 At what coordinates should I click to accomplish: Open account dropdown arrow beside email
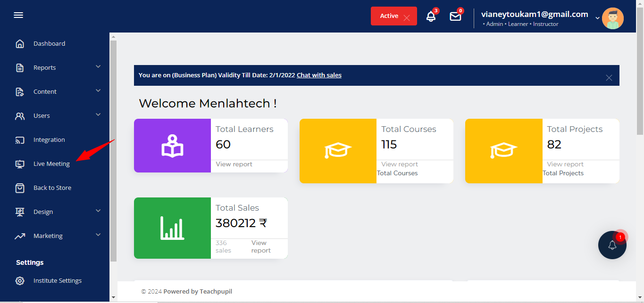(597, 18)
